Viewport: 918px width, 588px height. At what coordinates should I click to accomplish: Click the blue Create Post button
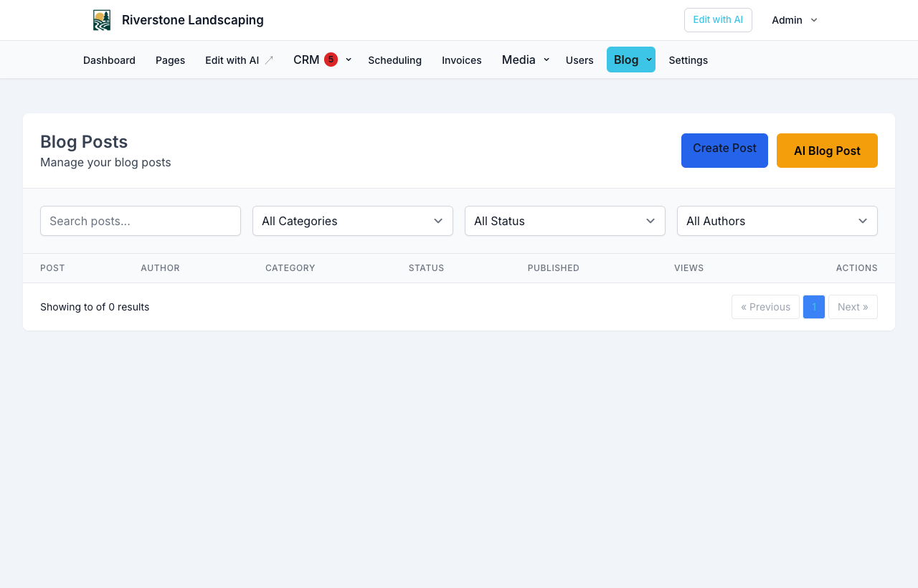724,151
